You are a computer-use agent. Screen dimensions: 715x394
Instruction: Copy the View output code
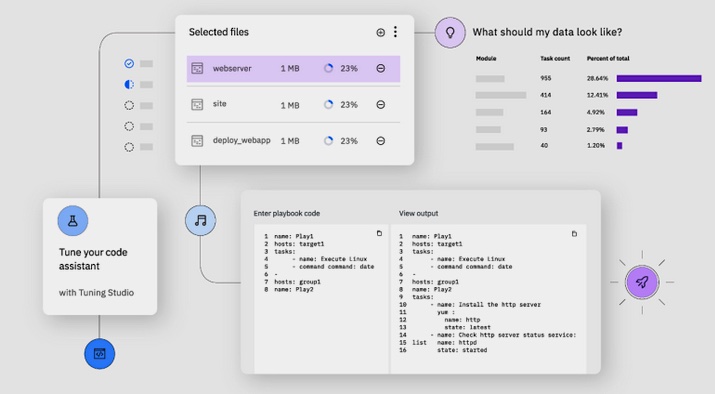[x=574, y=234]
